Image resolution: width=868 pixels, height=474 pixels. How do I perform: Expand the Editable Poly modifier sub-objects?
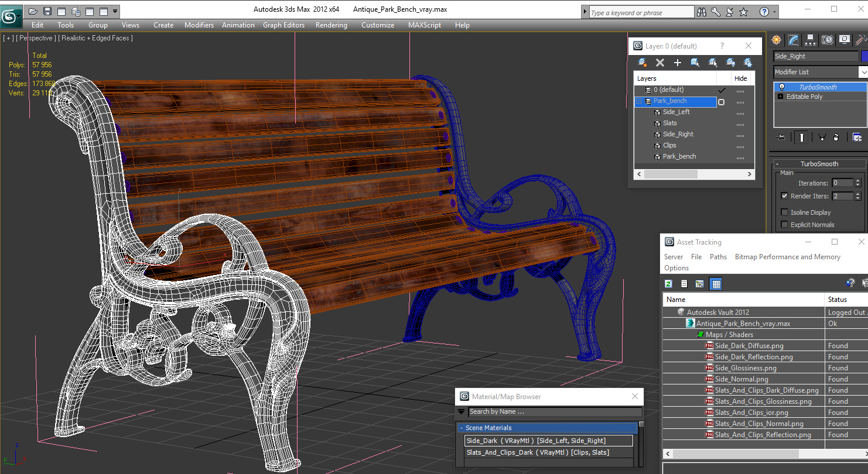tap(780, 97)
